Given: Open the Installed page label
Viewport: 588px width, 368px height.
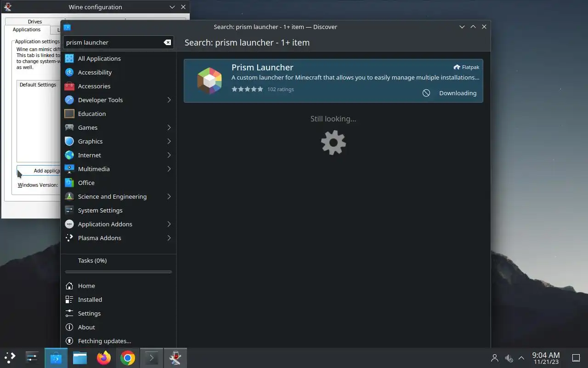Looking at the screenshot, I should pyautogui.click(x=90, y=299).
